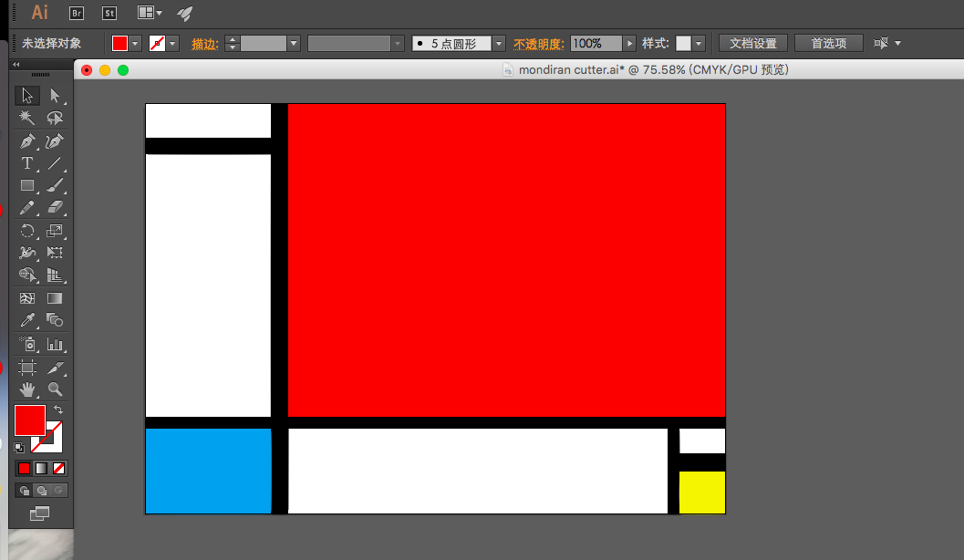Select the Rectangle tool
The width and height of the screenshot is (964, 560).
point(27,185)
